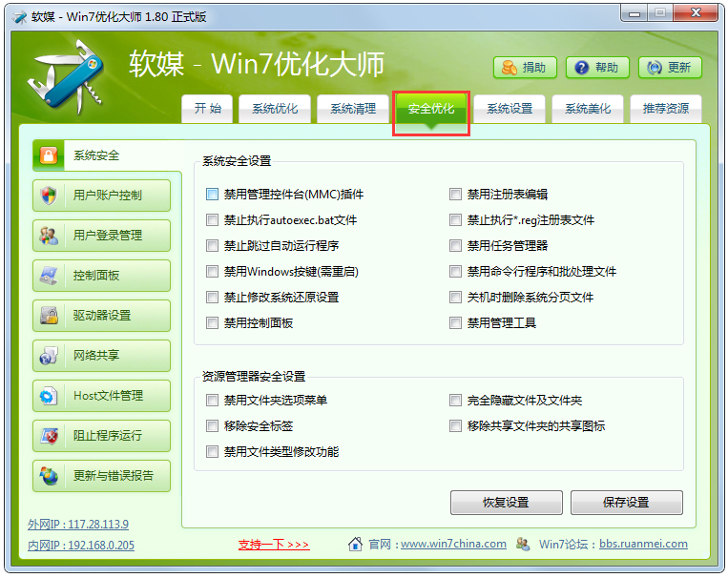Tick 完全隐藏文件及文件夹 checkbox
The height and width of the screenshot is (578, 728).
[x=455, y=401]
